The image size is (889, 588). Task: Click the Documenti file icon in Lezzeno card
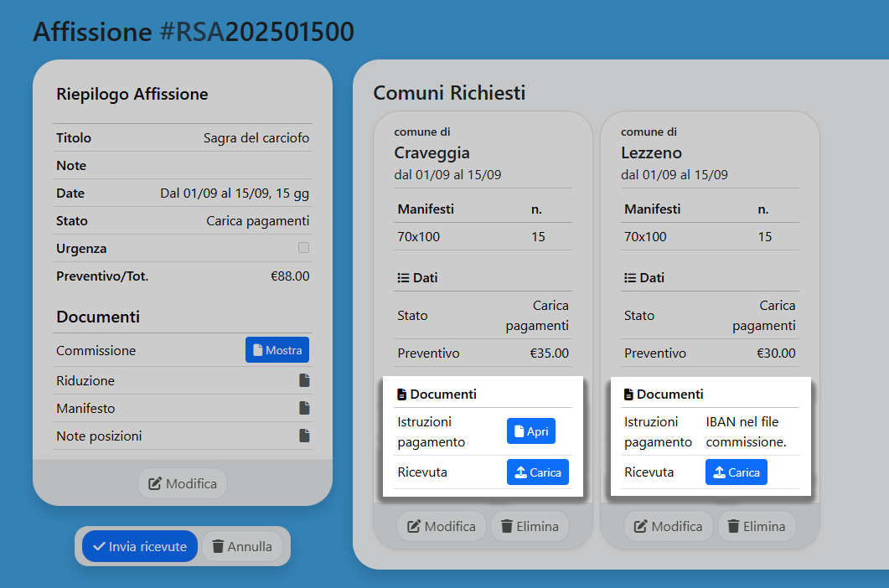(629, 395)
